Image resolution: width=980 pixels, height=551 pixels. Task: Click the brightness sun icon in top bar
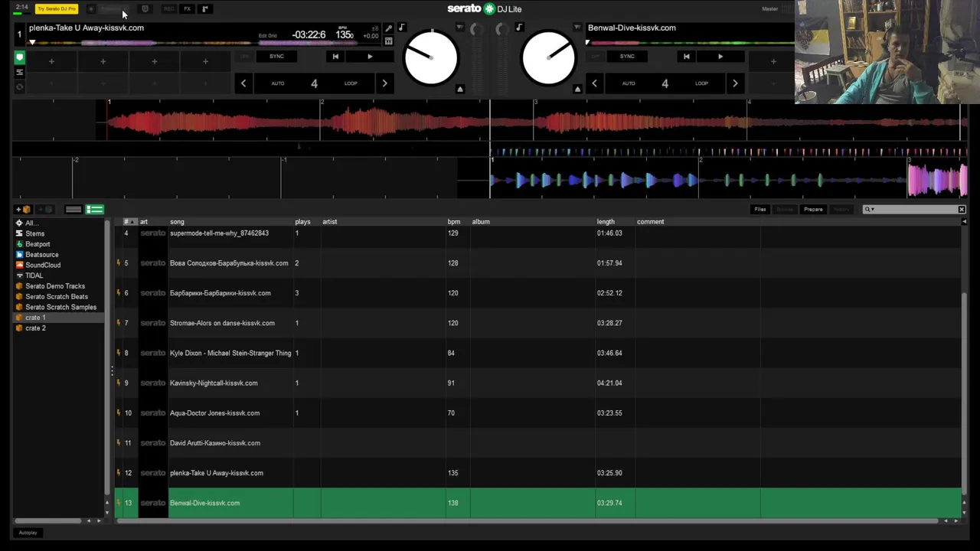pos(90,9)
